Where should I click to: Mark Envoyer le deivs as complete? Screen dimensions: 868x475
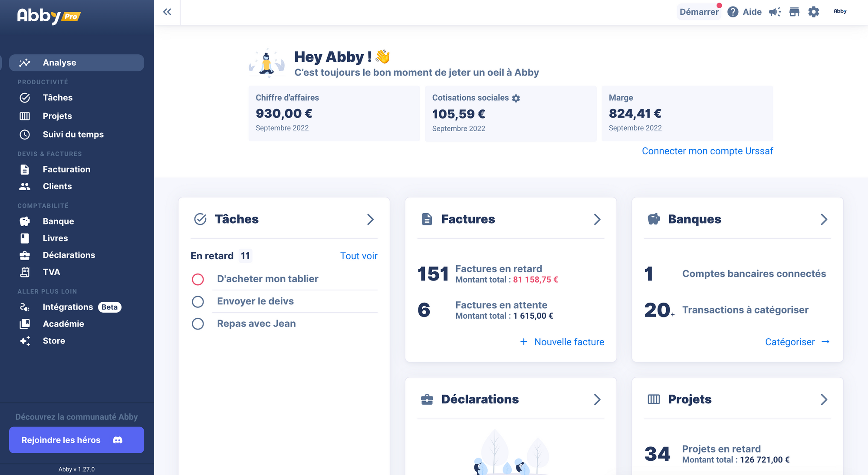point(198,301)
